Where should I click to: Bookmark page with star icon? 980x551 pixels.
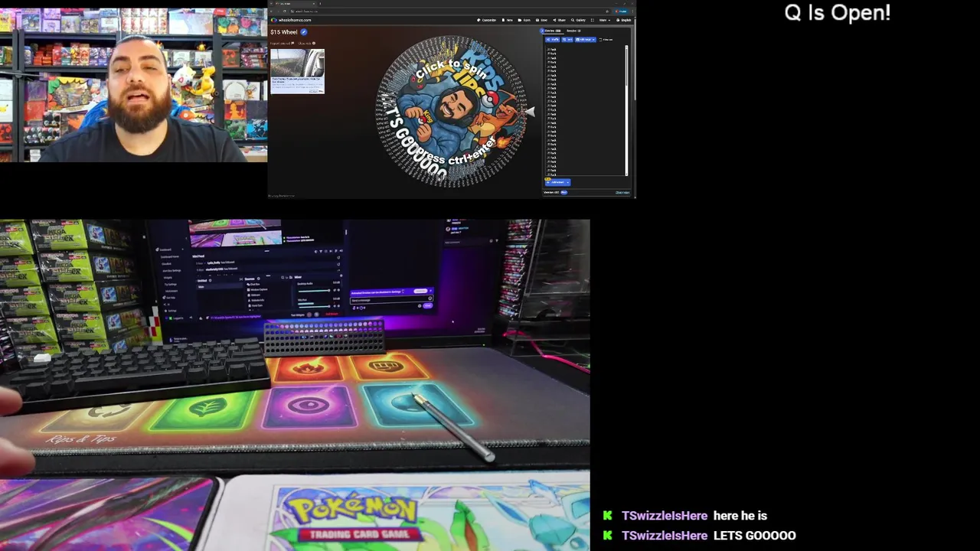point(607,11)
